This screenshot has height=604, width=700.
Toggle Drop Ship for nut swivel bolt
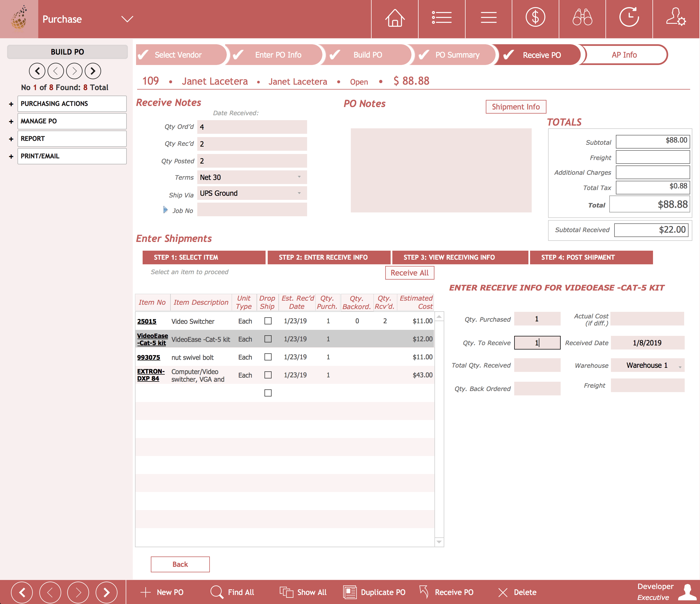(x=268, y=357)
